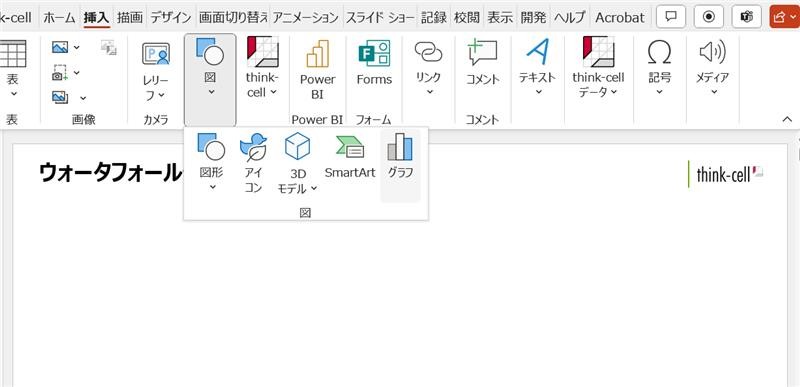The height and width of the screenshot is (387, 800).
Task: Switch to the 表示 tab
Action: [x=500, y=17]
